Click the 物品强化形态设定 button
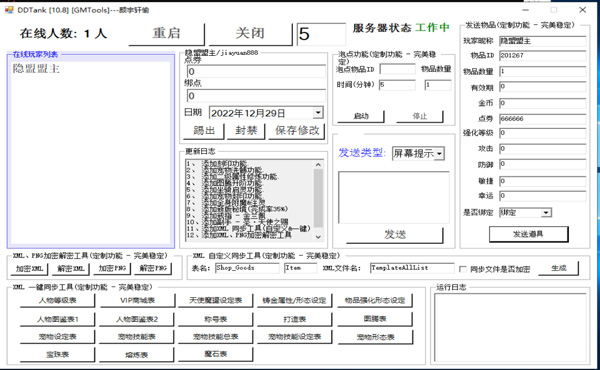Screen dimensions: 600x370 375,300
